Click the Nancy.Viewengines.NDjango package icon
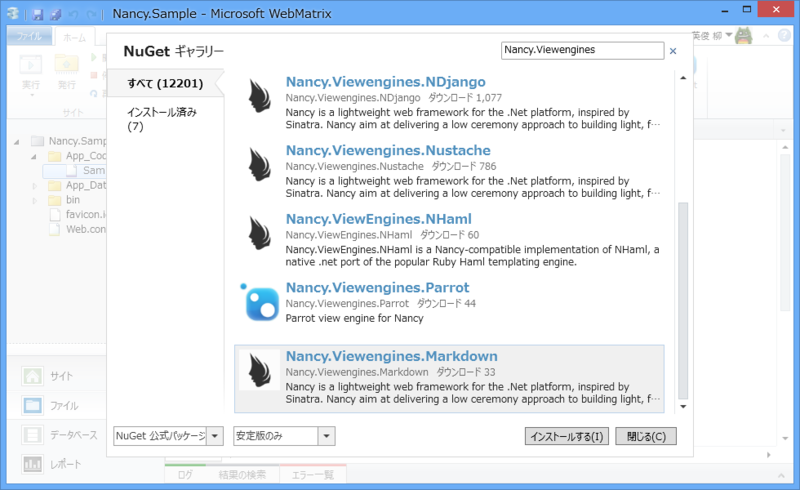 pyautogui.click(x=259, y=96)
